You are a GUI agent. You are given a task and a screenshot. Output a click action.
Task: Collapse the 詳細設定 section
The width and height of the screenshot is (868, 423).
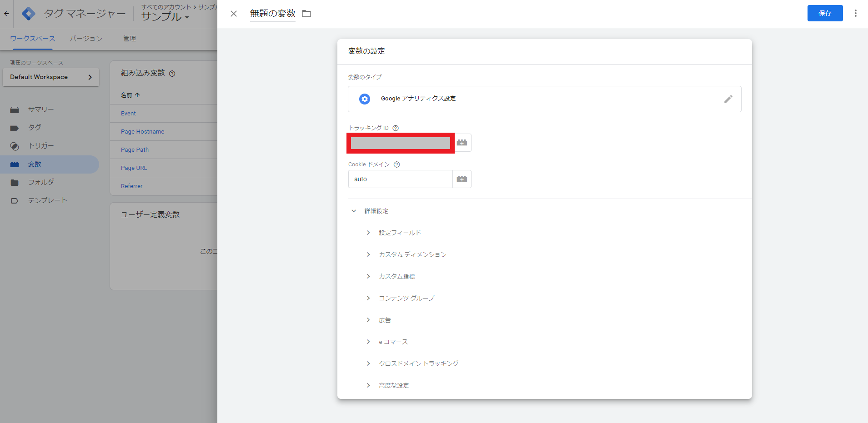pyautogui.click(x=354, y=211)
